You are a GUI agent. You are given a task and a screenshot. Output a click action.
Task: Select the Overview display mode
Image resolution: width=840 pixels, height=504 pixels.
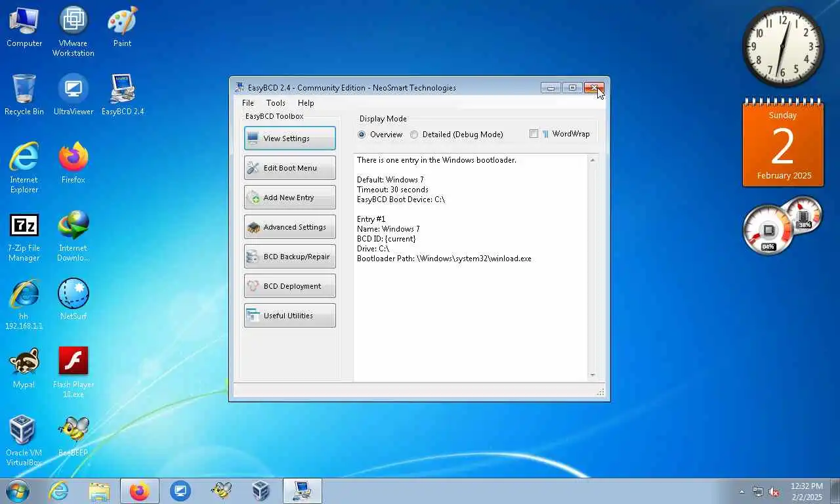(x=380, y=135)
